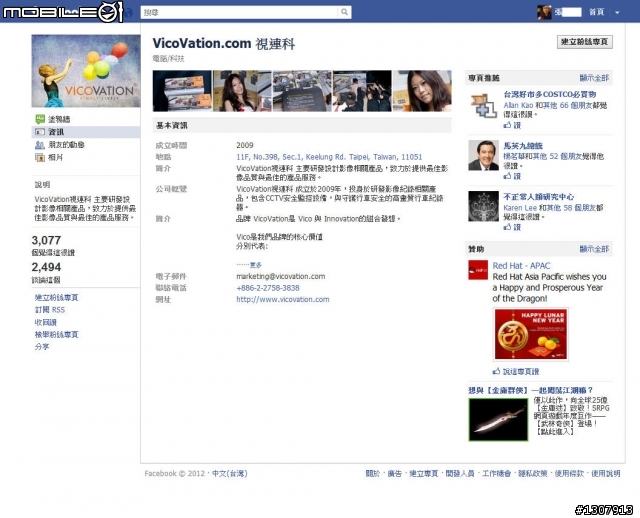Image resolution: width=640 pixels, height=518 pixels.
Task: Click marketing@vicovation.com email text
Action: tap(280, 276)
